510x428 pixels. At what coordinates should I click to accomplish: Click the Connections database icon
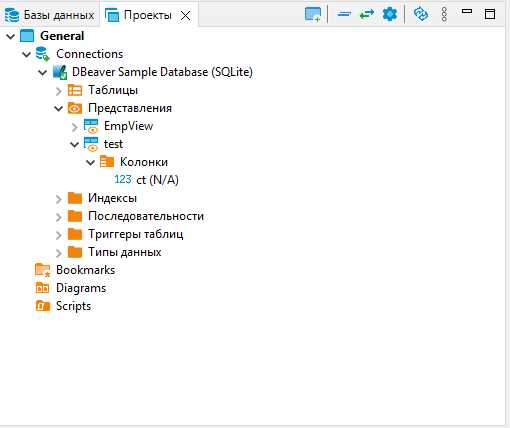42,54
